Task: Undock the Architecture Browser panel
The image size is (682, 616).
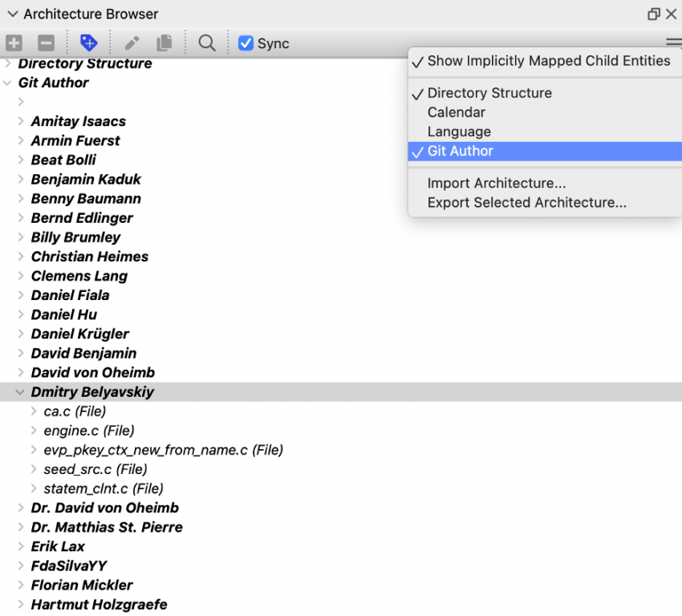Action: (653, 14)
